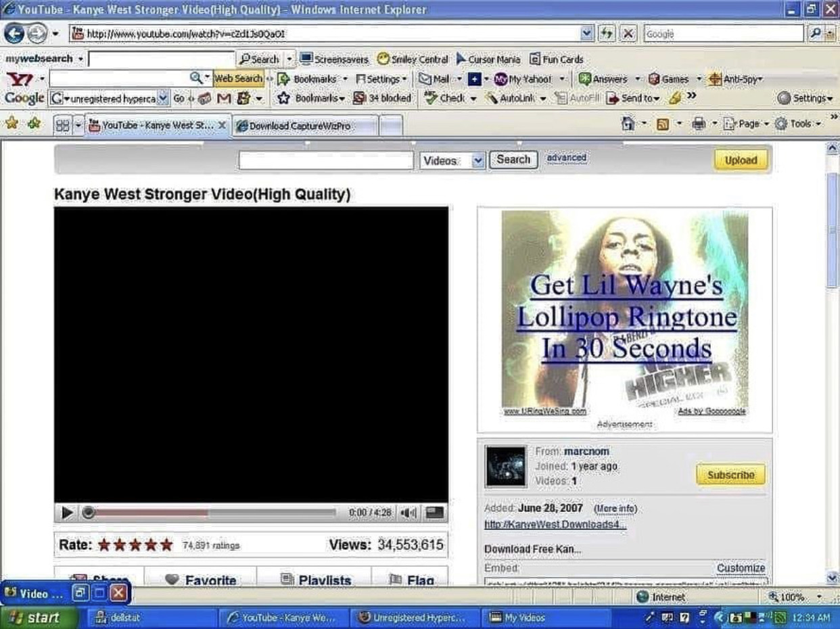The height and width of the screenshot is (629, 840).
Task: Launch Cursor Mania from the toolbar
Action: 489,60
